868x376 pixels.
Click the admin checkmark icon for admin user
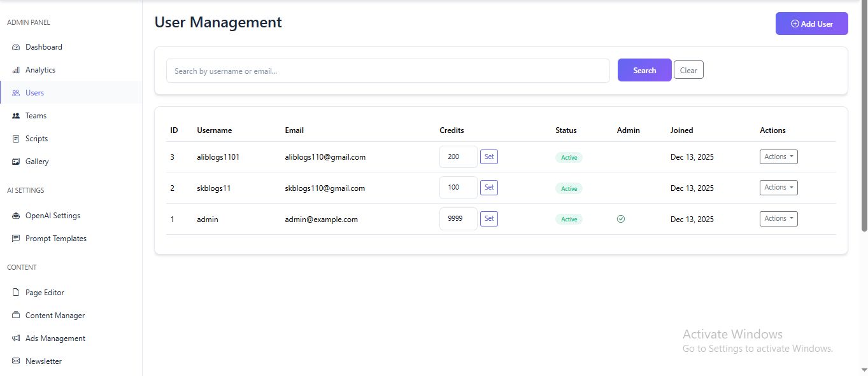click(x=621, y=219)
